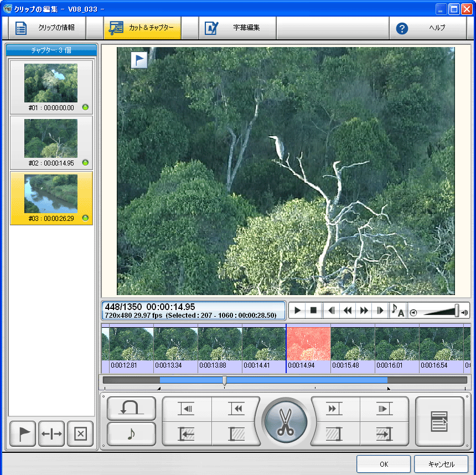The width and height of the screenshot is (476, 475).
Task: Click the audio note-A button in playback bar
Action: [x=397, y=311]
